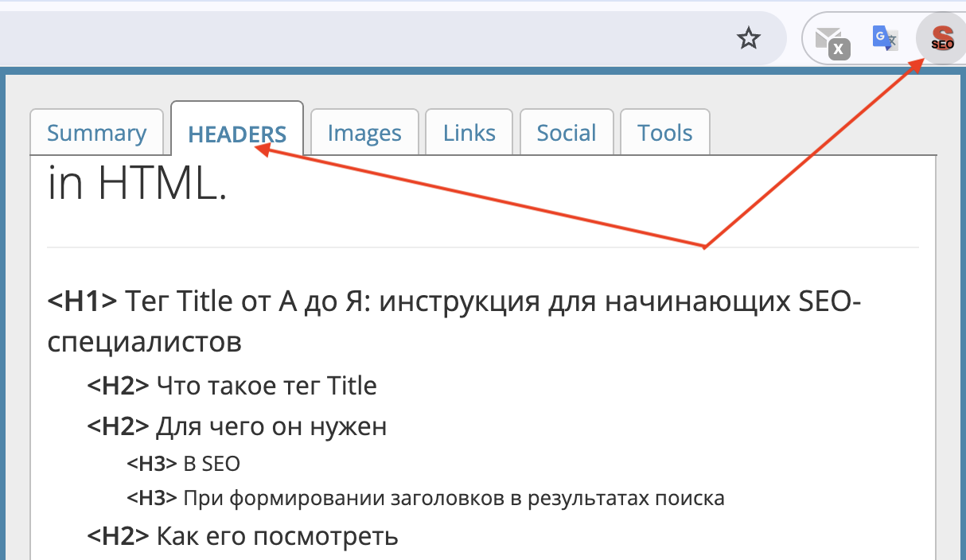Click the Google Translate extension icon
966x560 pixels.
pyautogui.click(x=885, y=37)
